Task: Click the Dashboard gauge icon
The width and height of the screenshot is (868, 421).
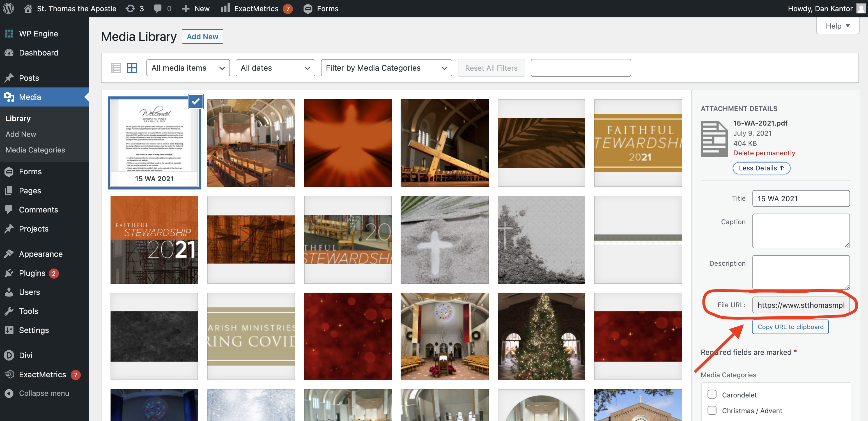Action: (x=9, y=52)
